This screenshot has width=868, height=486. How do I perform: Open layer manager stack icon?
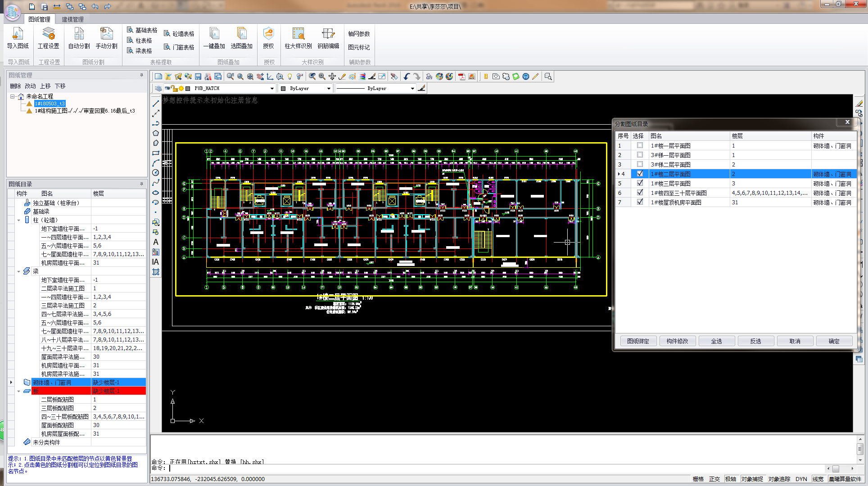click(x=158, y=88)
